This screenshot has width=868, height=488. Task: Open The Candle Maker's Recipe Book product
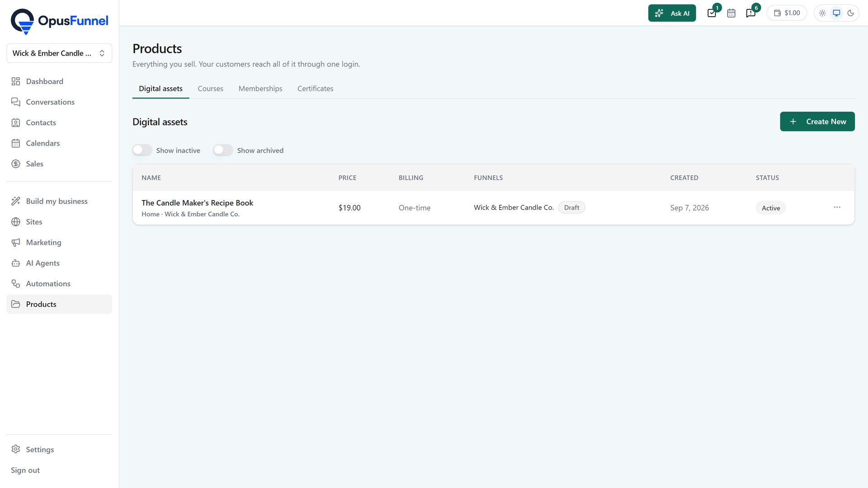[197, 203]
